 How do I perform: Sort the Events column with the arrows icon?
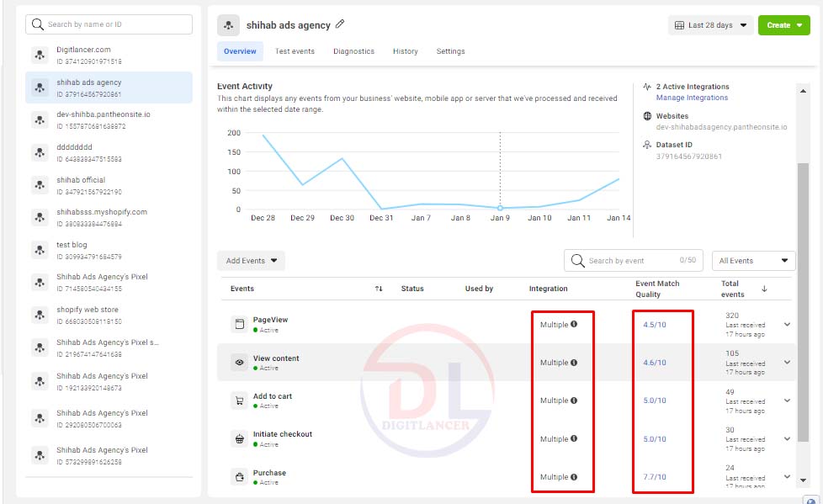coord(379,289)
